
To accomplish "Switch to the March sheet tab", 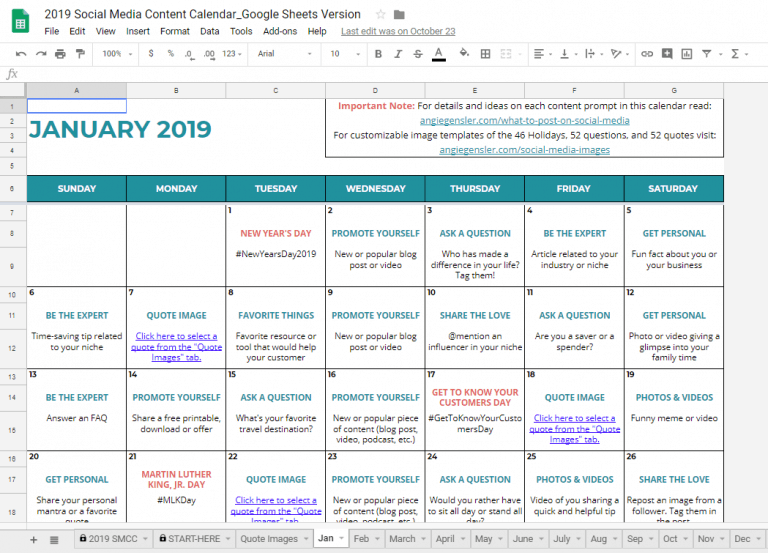I will (x=407, y=539).
